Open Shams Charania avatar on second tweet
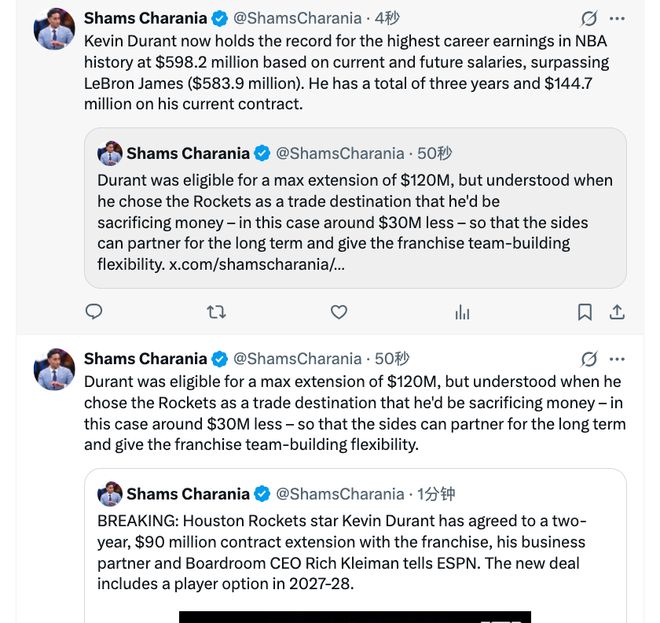Screen dimensions: 660x623 55,370
